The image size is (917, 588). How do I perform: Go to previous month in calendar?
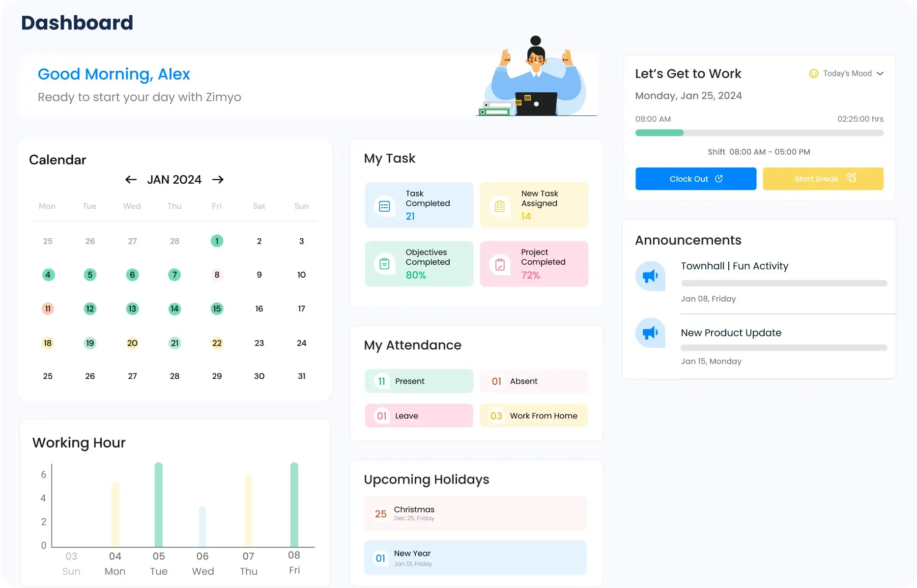click(131, 180)
